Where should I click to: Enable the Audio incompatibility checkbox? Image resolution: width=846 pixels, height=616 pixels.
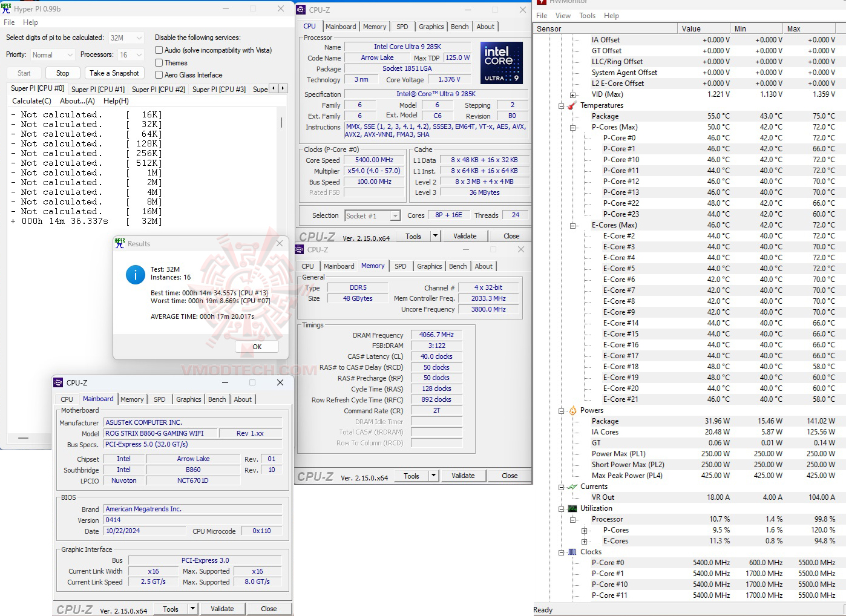coord(157,50)
